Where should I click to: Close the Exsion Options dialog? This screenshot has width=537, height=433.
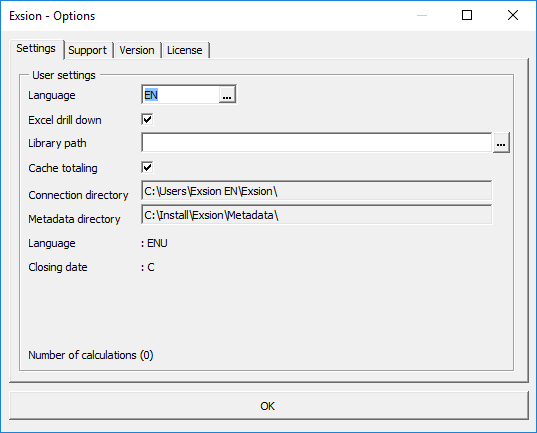coord(513,15)
